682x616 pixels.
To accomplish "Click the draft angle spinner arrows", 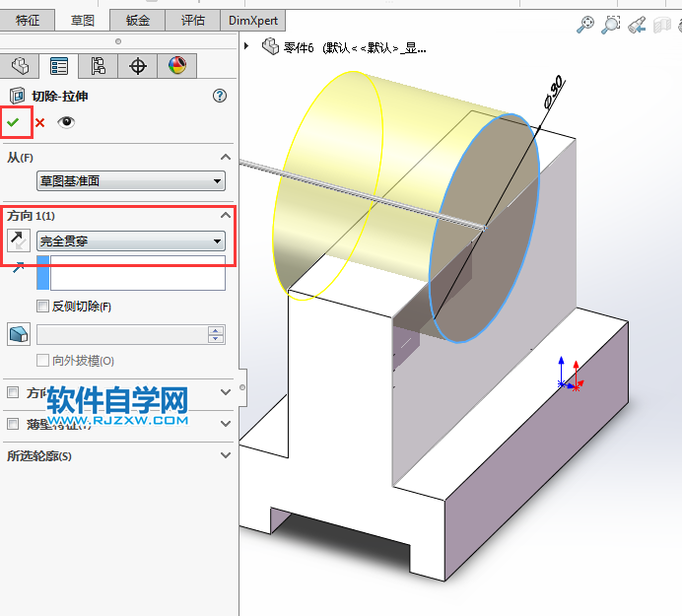I will click(216, 334).
